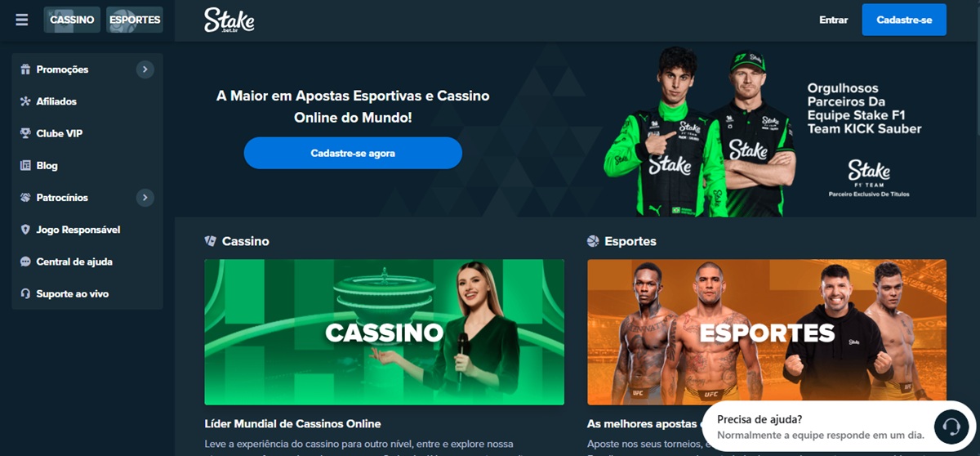Viewport: 980px width, 456px height.
Task: Open the ESPORTES banner thumbnail
Action: coord(767,332)
